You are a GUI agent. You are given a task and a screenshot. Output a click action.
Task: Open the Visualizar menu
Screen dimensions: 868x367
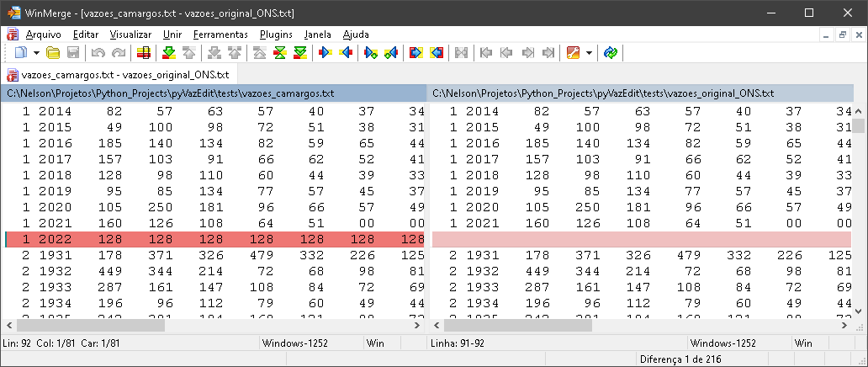(x=130, y=35)
